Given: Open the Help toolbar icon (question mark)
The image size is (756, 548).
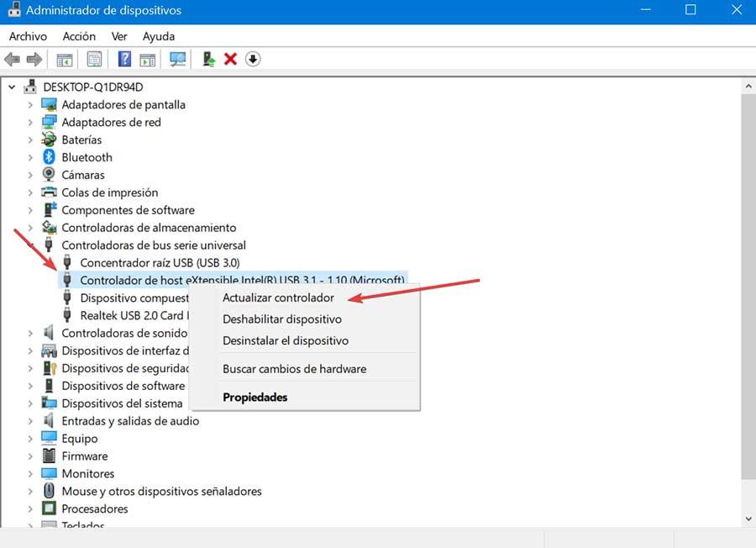Looking at the screenshot, I should pos(124,59).
